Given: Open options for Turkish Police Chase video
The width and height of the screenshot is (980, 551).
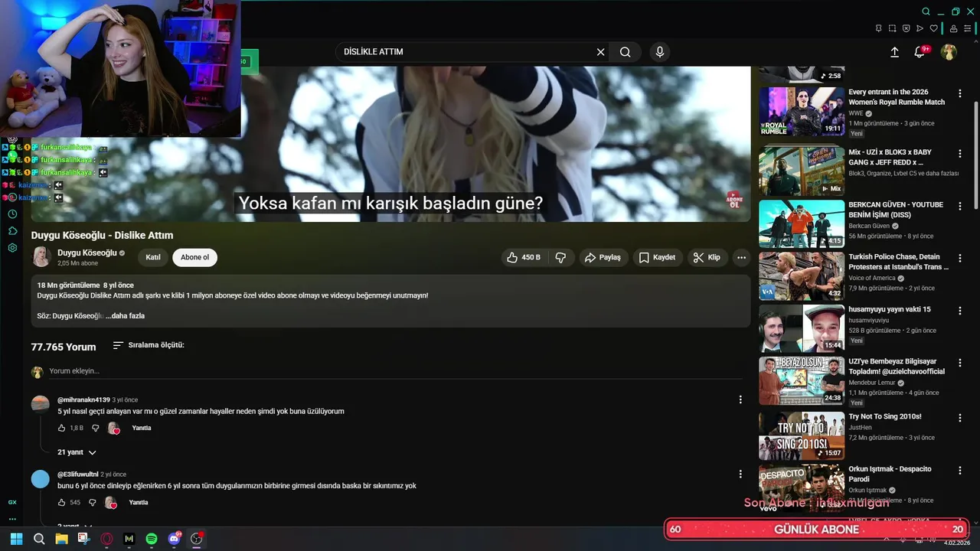Looking at the screenshot, I should (960, 258).
